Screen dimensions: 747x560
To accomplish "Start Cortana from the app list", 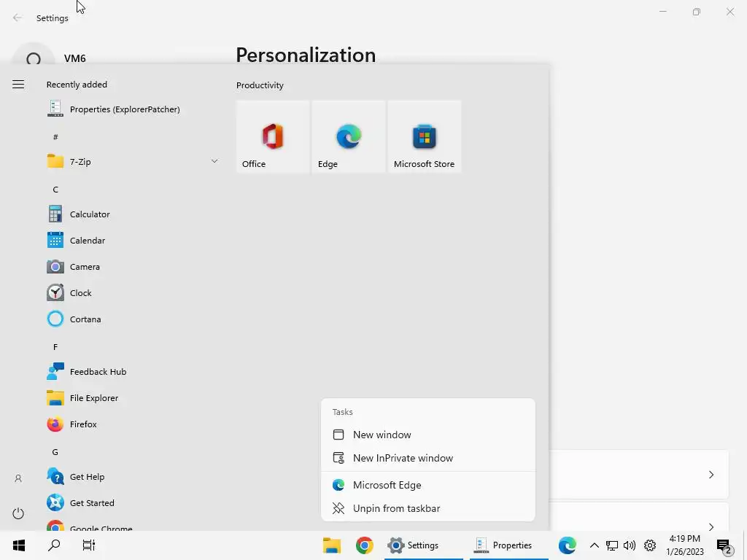I will [x=133, y=319].
